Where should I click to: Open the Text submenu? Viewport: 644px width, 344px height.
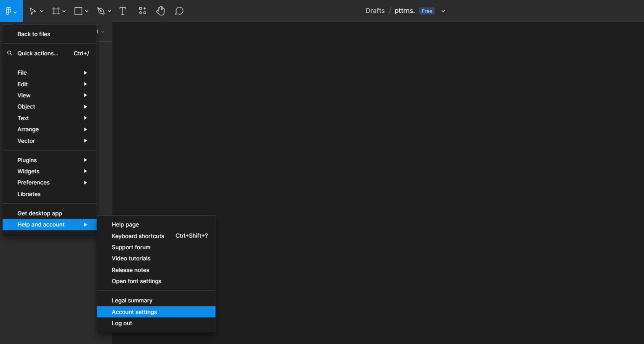(50, 118)
